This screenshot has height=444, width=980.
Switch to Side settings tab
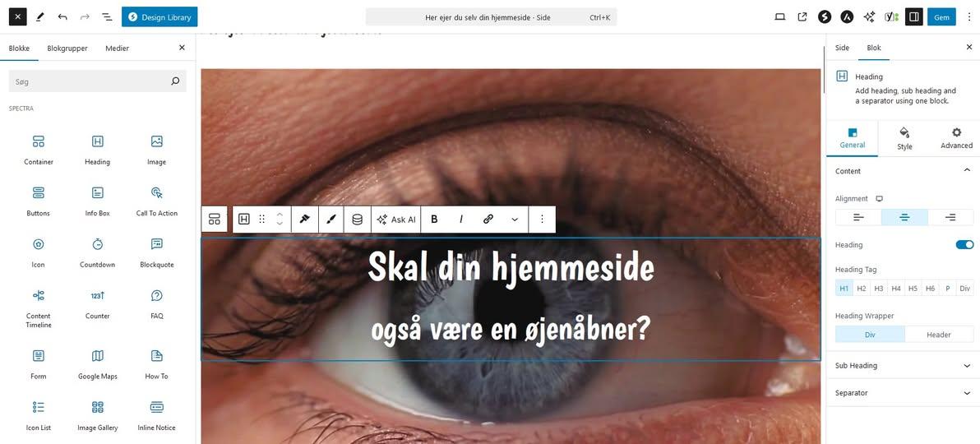coord(843,48)
